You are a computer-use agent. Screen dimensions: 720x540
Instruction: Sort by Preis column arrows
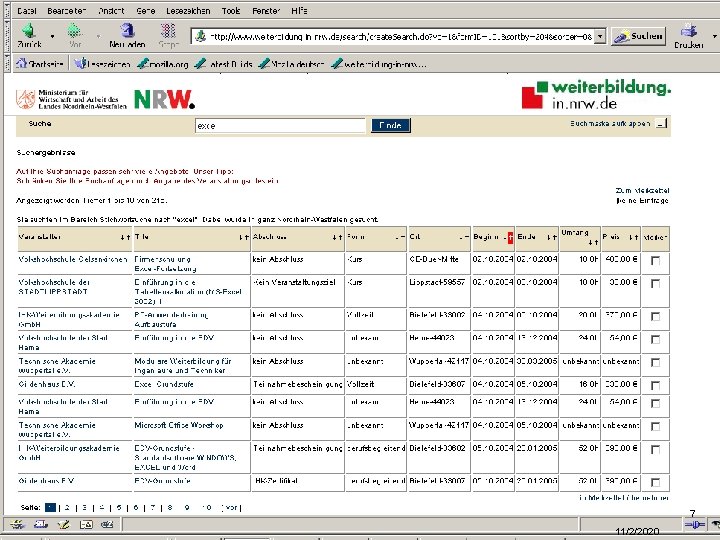(634, 237)
